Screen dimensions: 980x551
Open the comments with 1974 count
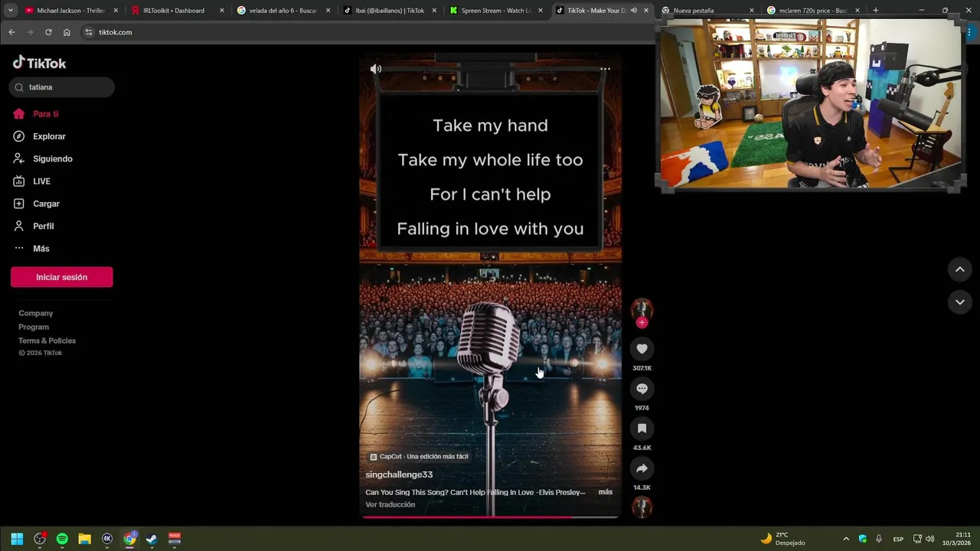click(642, 389)
